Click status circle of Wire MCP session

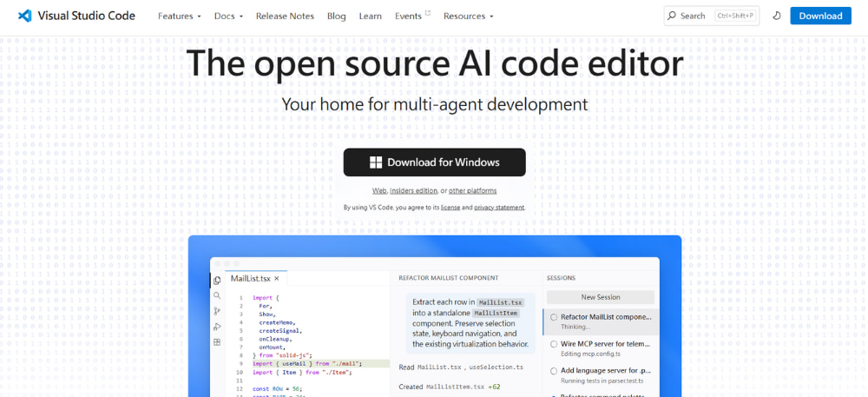tap(554, 344)
